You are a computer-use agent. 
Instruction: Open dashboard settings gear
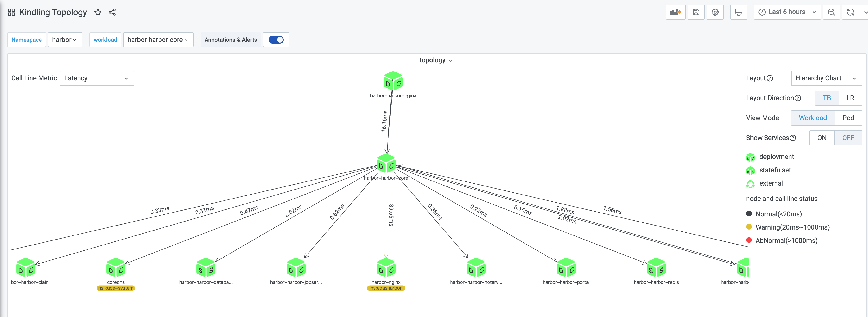click(x=715, y=12)
